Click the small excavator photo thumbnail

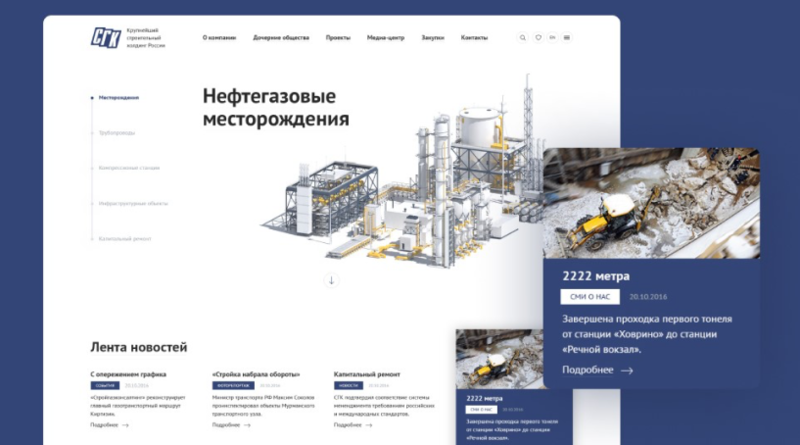click(499, 359)
